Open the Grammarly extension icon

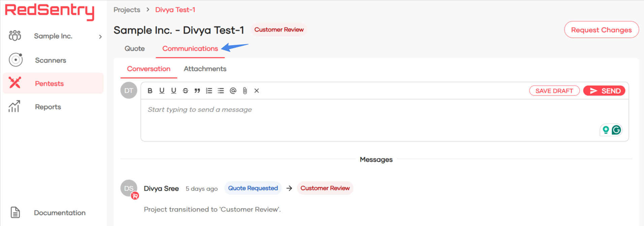click(x=616, y=130)
